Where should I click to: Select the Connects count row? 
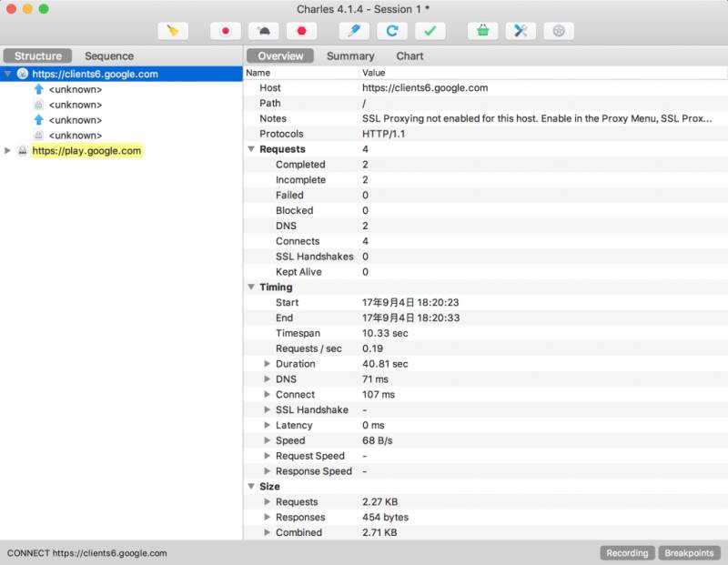pos(486,241)
